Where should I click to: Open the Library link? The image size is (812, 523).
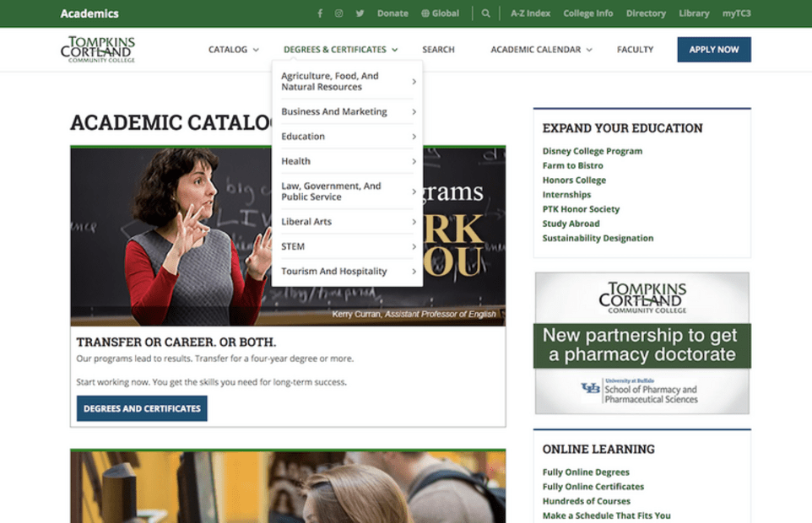click(694, 13)
